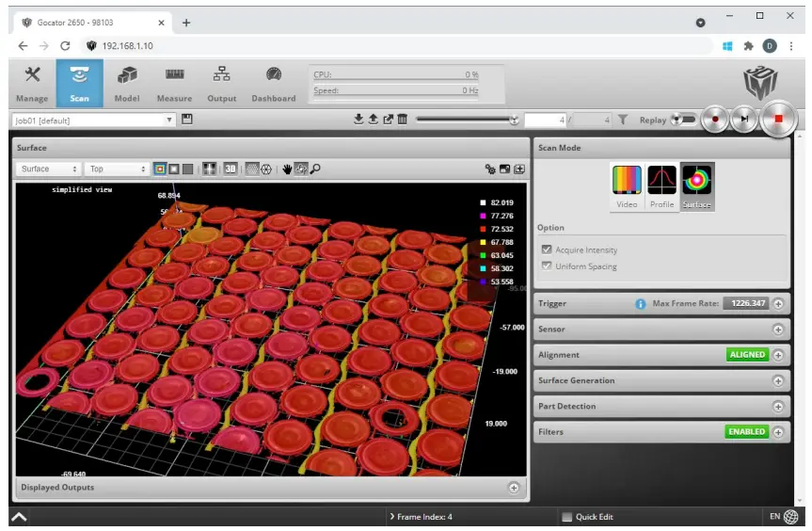812x531 pixels.
Task: Open the Measure page
Action: [x=174, y=83]
